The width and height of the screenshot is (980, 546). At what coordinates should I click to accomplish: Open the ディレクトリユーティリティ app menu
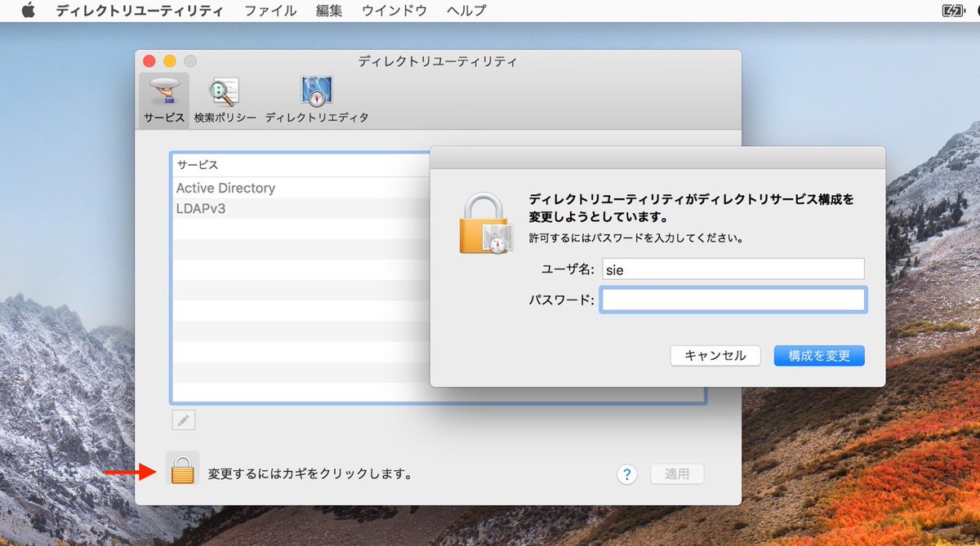pyautogui.click(x=140, y=11)
